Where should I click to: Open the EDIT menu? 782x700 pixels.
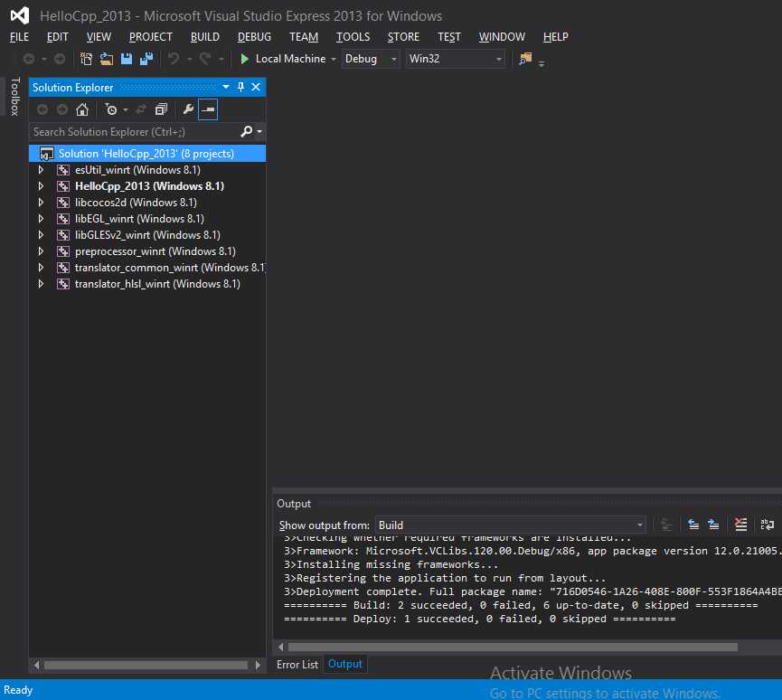tap(57, 37)
